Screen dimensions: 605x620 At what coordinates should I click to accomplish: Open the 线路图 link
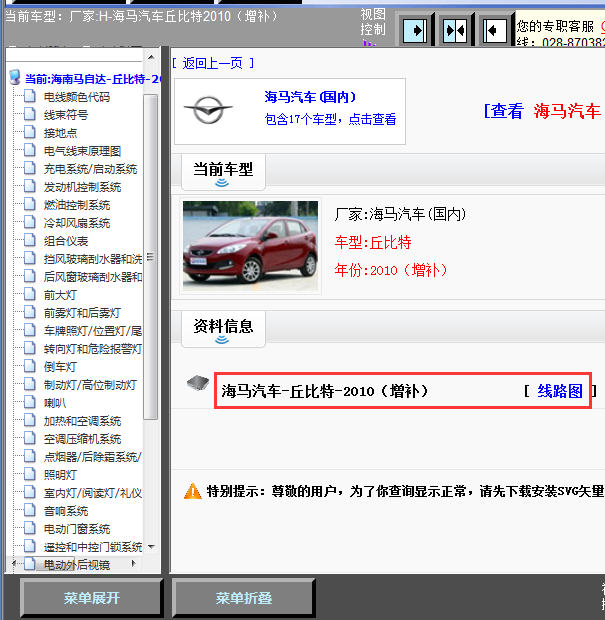[560, 391]
